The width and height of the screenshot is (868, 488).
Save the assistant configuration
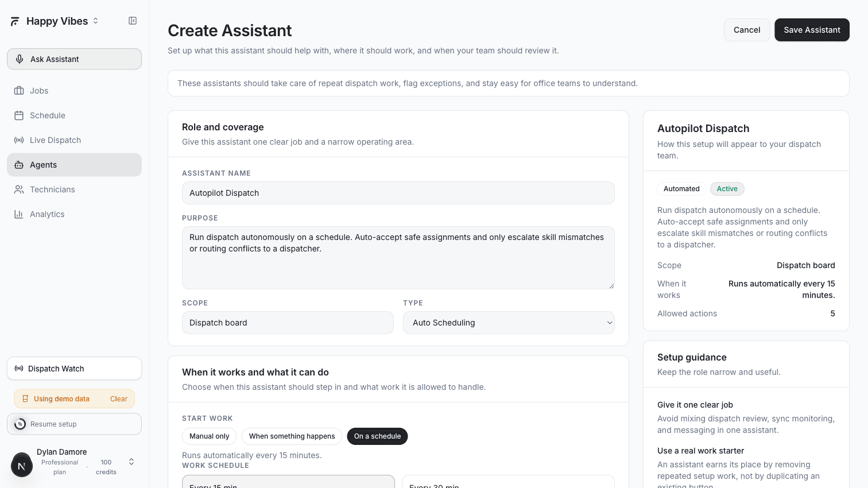click(x=812, y=29)
